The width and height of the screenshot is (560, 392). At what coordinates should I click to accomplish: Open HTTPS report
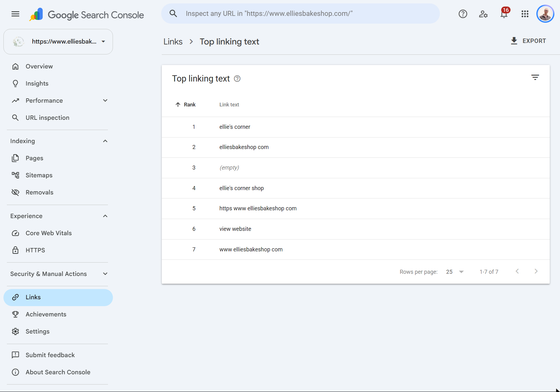(x=58, y=250)
